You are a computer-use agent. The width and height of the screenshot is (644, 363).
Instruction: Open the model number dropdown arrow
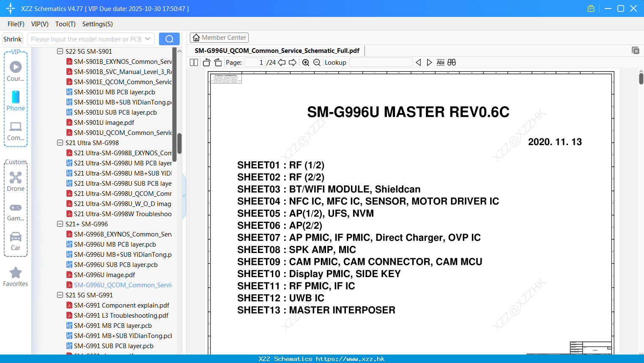pos(148,39)
